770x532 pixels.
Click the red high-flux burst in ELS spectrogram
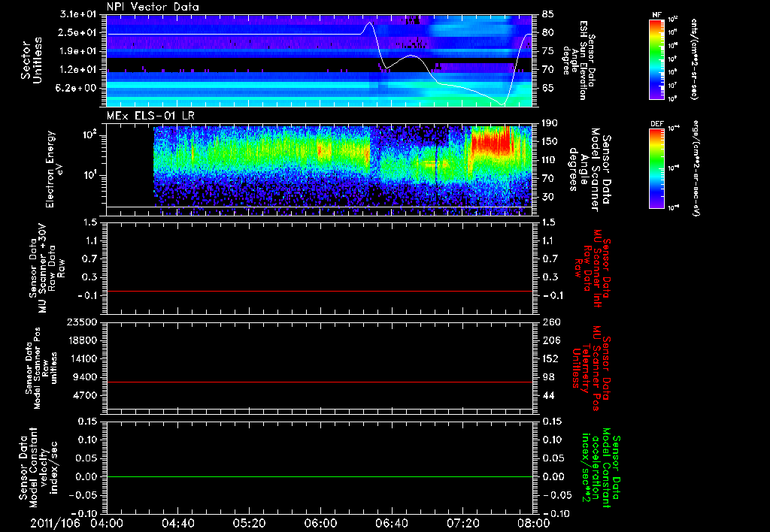click(491, 142)
